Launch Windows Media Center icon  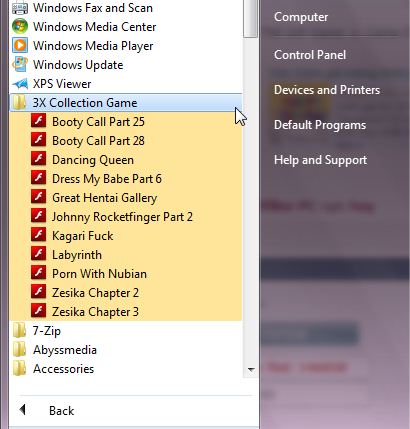20,27
